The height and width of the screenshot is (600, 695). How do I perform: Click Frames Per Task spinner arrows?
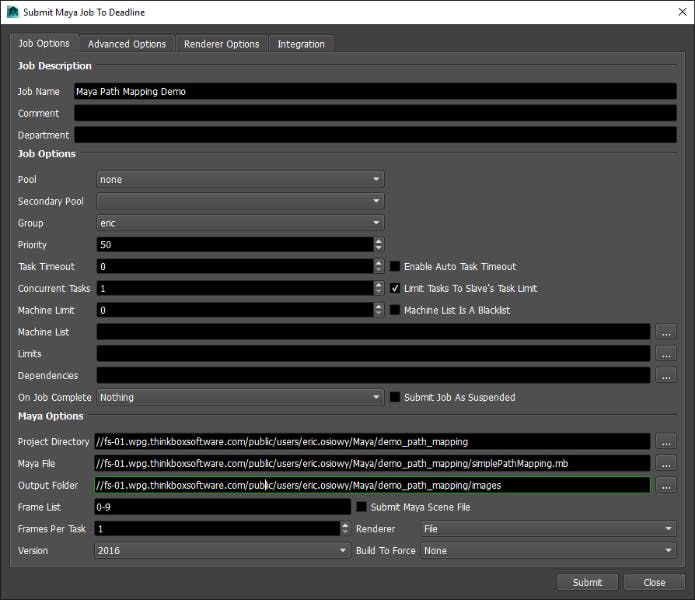pos(345,529)
